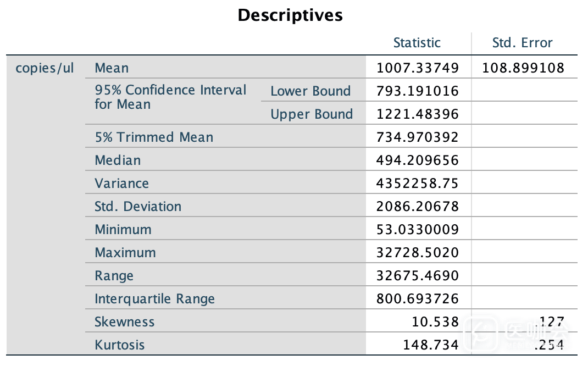
Task: Click the Lower Bound label
Action: point(310,91)
